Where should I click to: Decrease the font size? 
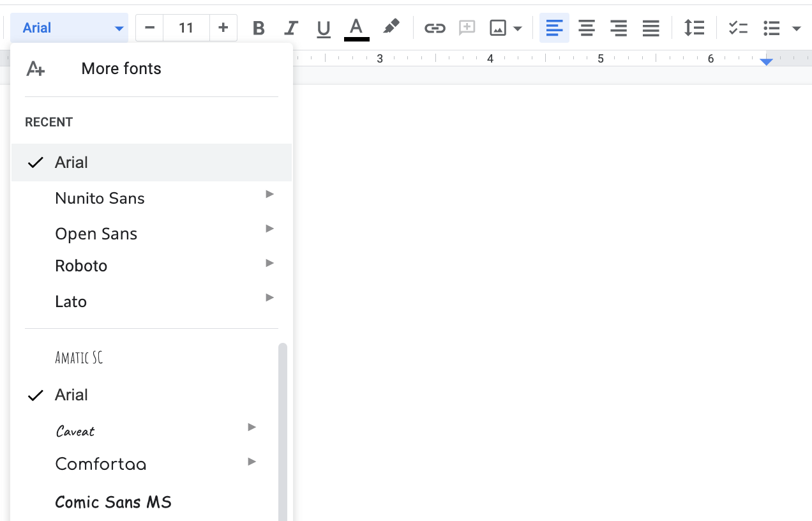click(150, 28)
